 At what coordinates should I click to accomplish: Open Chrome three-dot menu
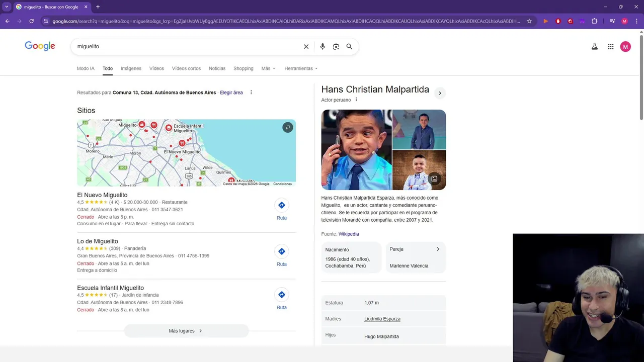click(x=636, y=21)
